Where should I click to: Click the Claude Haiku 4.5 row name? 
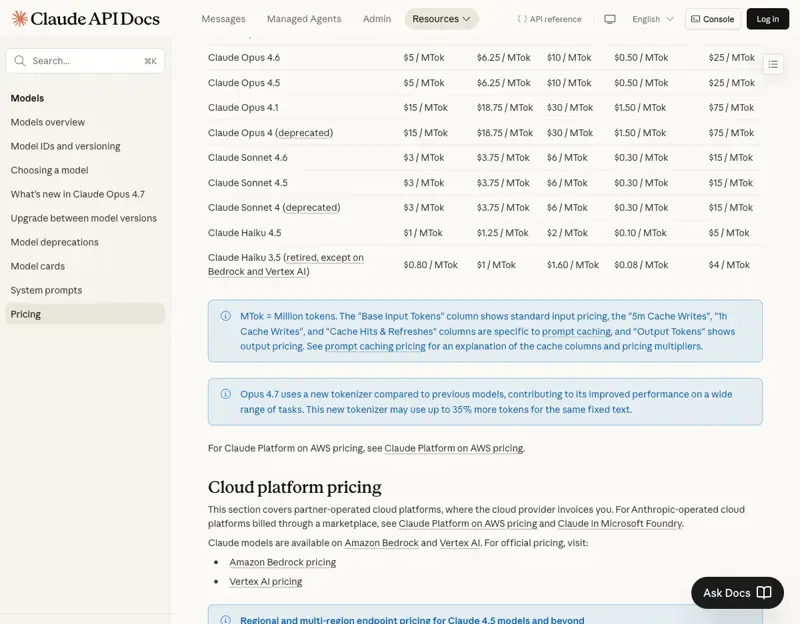click(x=244, y=233)
